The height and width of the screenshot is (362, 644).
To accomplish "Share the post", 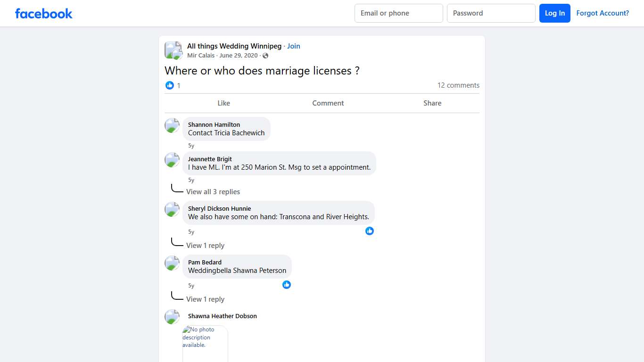I will click(432, 103).
